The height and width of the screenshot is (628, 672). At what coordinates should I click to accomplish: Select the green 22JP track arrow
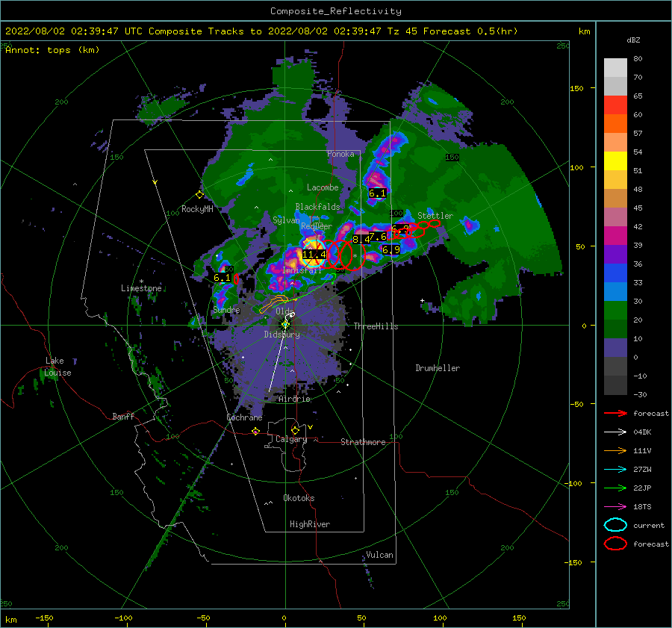615,488
